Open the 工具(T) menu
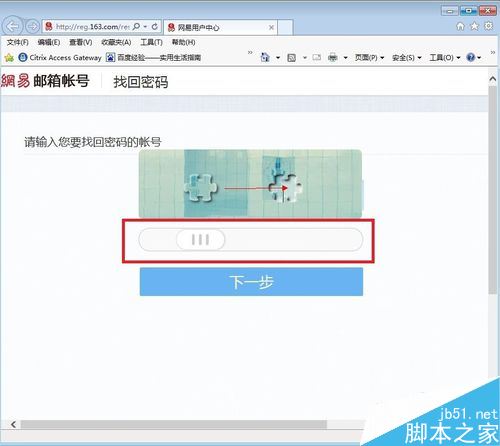500x446 pixels. (151, 42)
